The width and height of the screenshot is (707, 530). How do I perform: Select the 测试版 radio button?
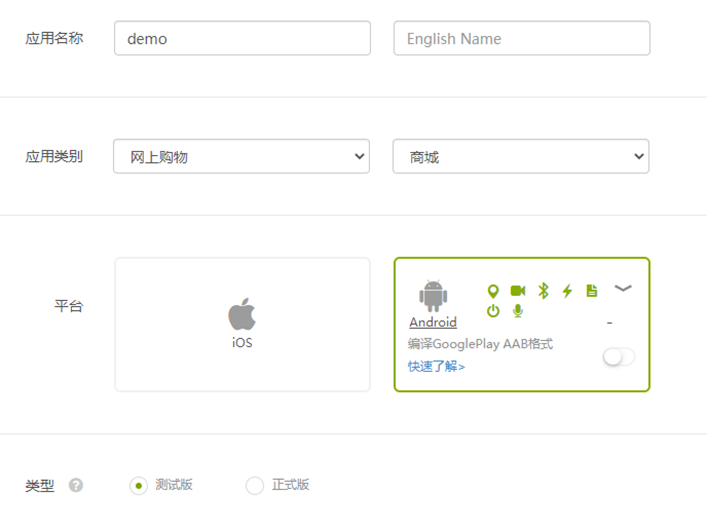click(x=138, y=486)
